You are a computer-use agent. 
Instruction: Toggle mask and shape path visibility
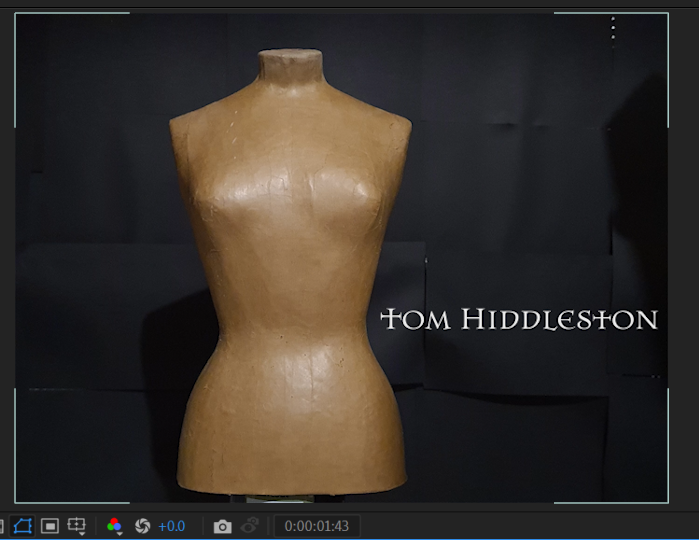[x=22, y=526]
